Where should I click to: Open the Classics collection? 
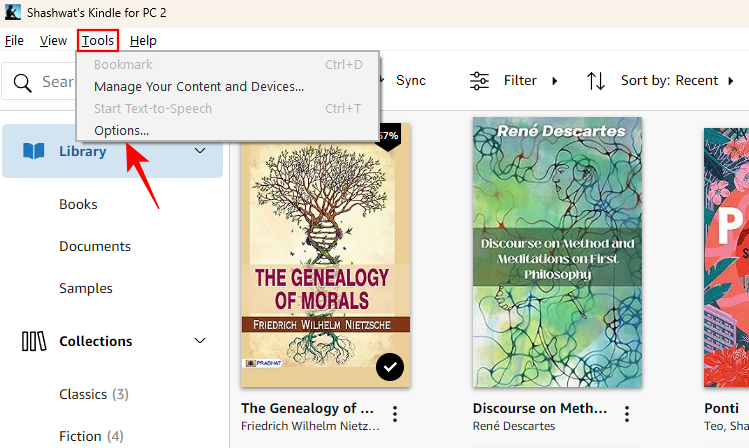point(93,394)
